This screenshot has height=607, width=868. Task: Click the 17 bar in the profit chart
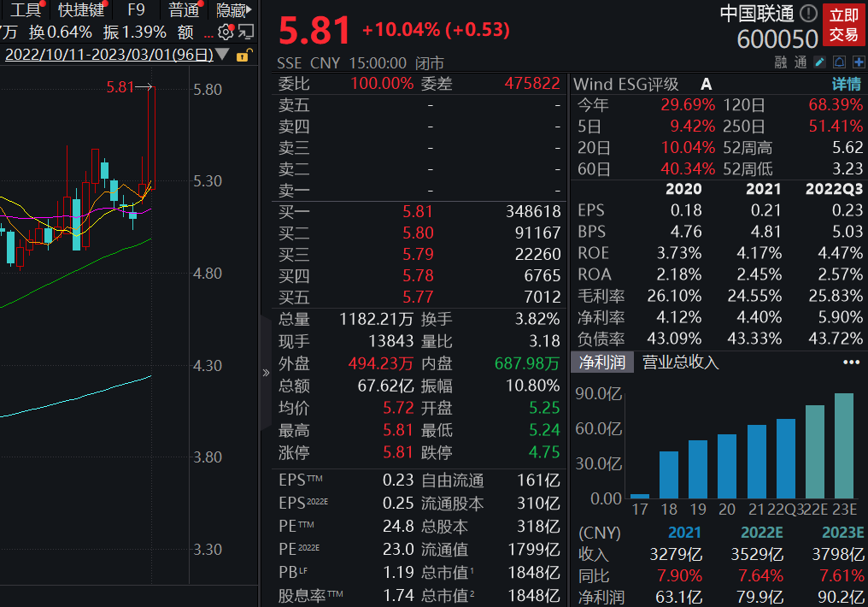point(640,496)
